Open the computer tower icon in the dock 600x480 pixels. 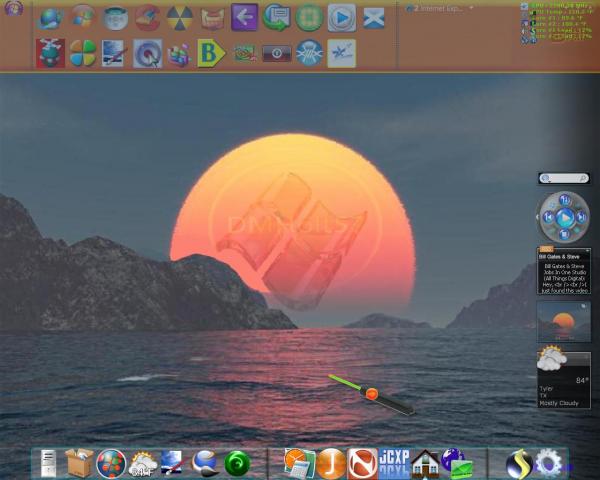click(48, 464)
